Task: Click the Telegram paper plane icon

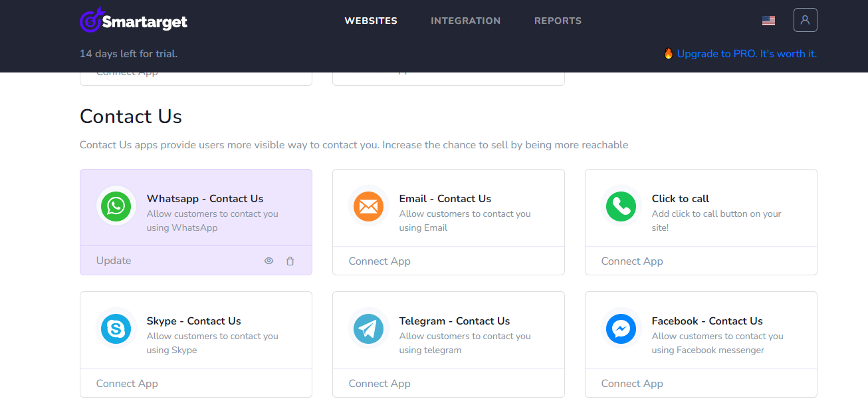Action: click(x=369, y=329)
